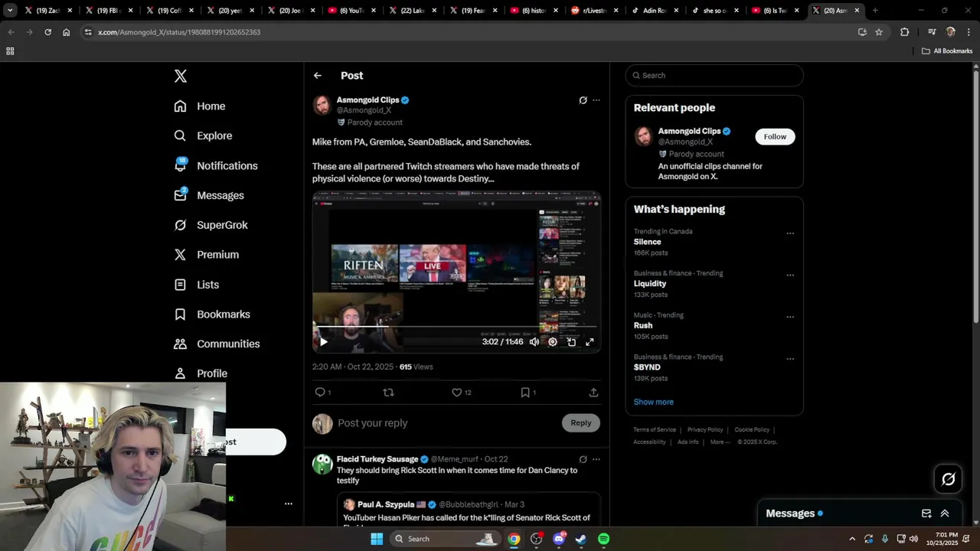This screenshot has width=980, height=551.
Task: Click Grok icon on Flacid Turkey Sausage reply
Action: [x=583, y=460]
